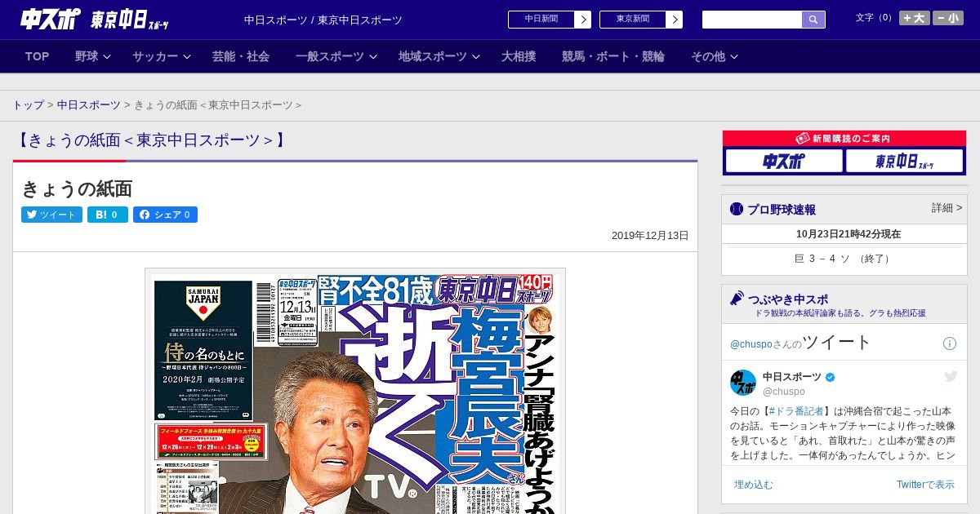Open the TOP menu item
The width and height of the screenshot is (980, 514).
[x=38, y=56]
